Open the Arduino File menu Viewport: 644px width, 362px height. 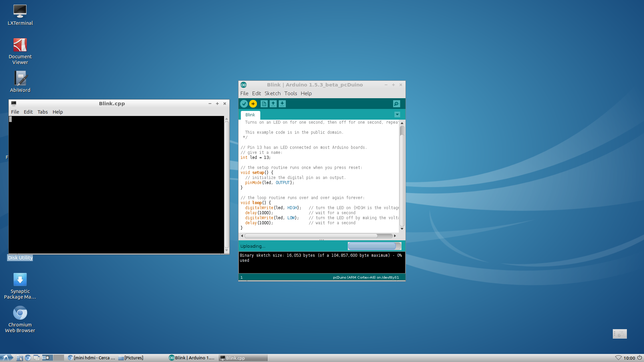pyautogui.click(x=244, y=94)
